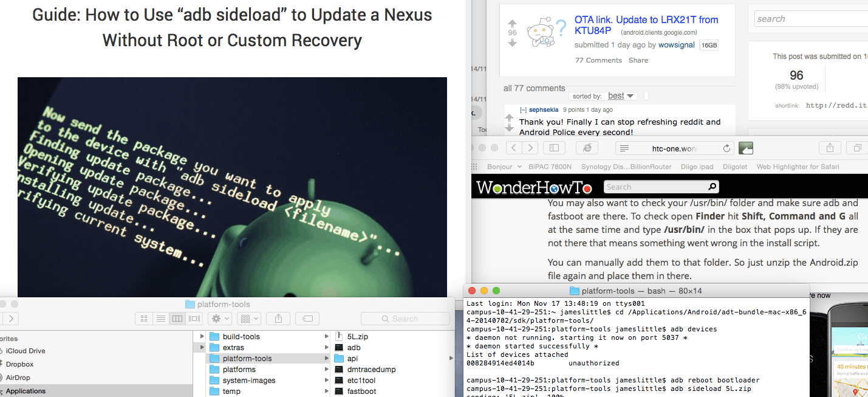The image size is (868, 397).
Task: Click the Finder search field
Action: click(405, 319)
